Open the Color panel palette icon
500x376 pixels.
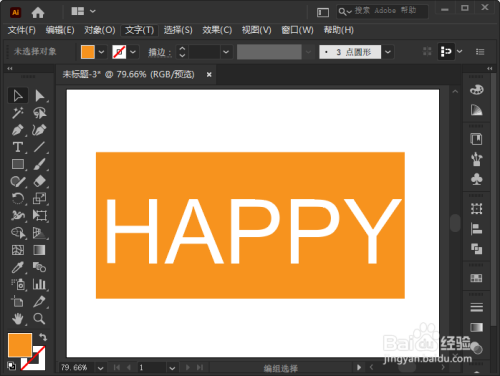476,90
